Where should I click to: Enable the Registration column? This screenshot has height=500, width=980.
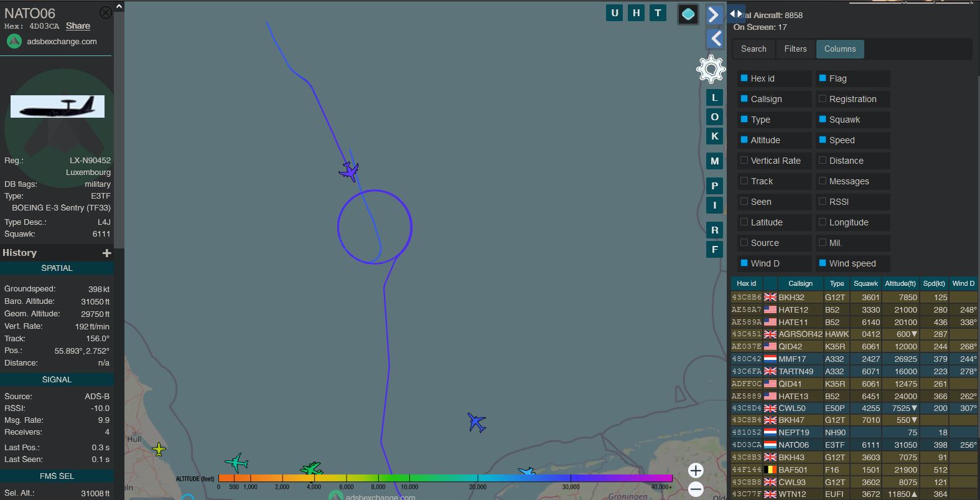point(822,99)
